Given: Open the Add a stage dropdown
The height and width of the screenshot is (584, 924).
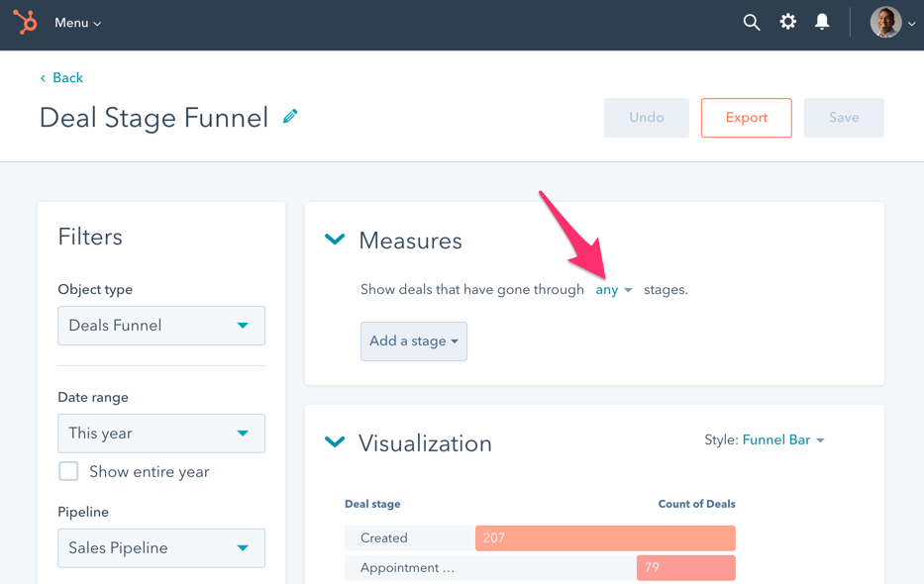Looking at the screenshot, I should [x=413, y=341].
